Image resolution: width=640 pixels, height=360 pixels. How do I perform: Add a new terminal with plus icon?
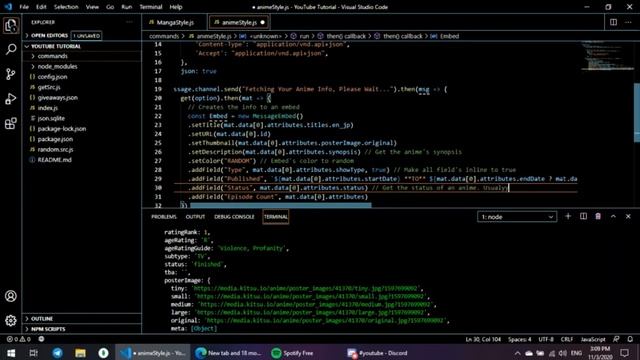568,216
